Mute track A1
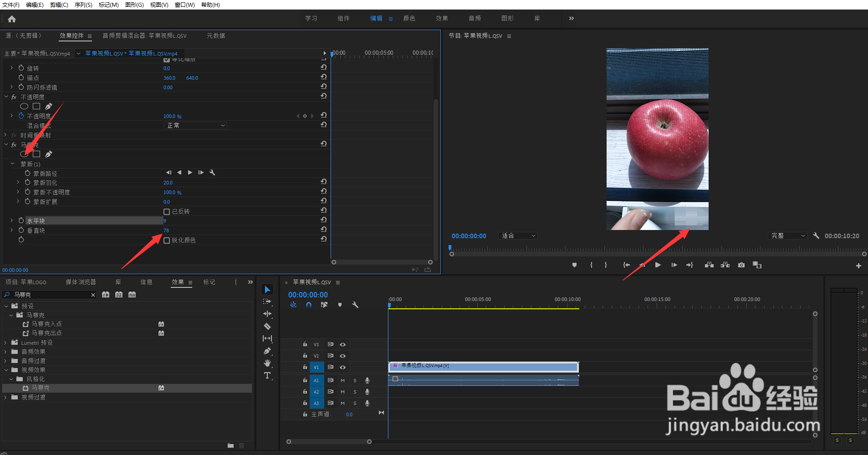868x455 pixels. tap(343, 380)
